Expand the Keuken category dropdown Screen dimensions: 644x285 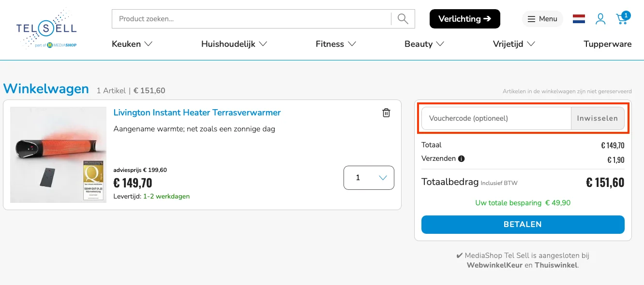132,43
